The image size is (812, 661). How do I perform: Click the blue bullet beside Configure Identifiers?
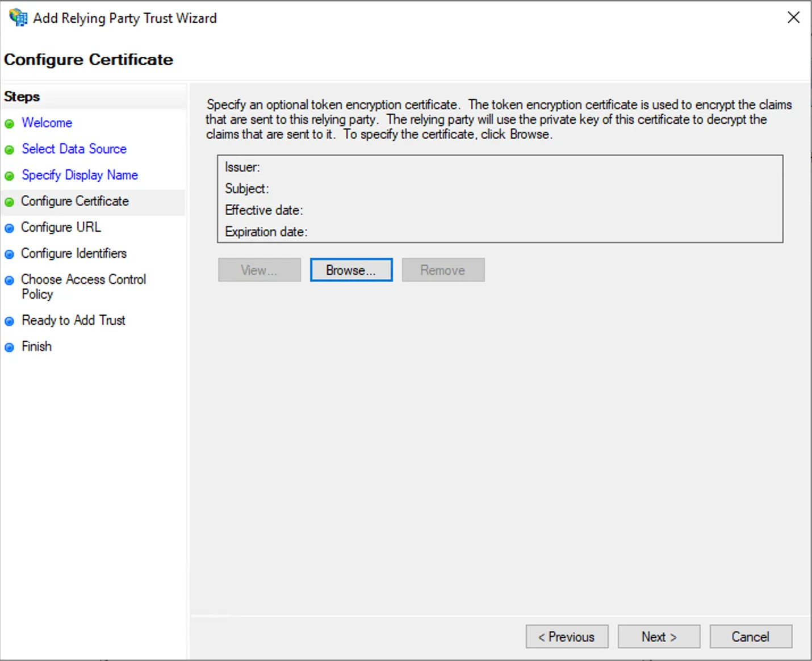click(x=10, y=254)
